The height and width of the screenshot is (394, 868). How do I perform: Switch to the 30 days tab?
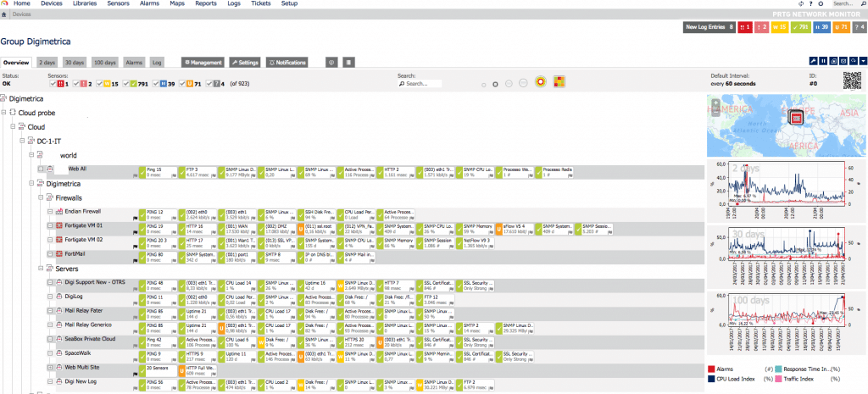[74, 63]
